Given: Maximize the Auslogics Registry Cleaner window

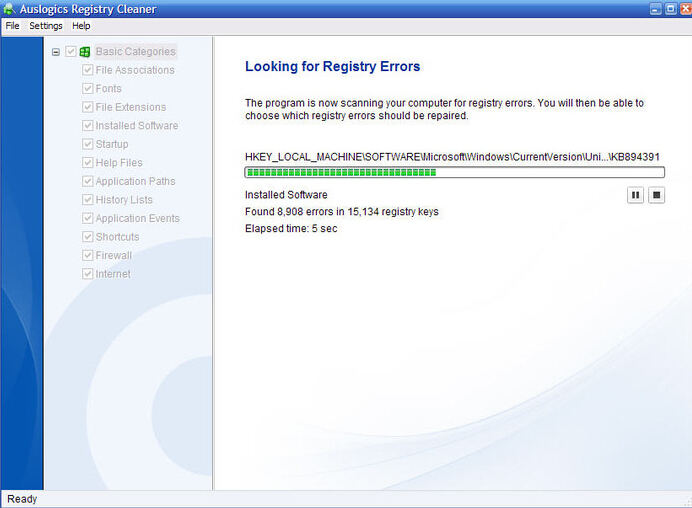Looking at the screenshot, I should 671,9.
